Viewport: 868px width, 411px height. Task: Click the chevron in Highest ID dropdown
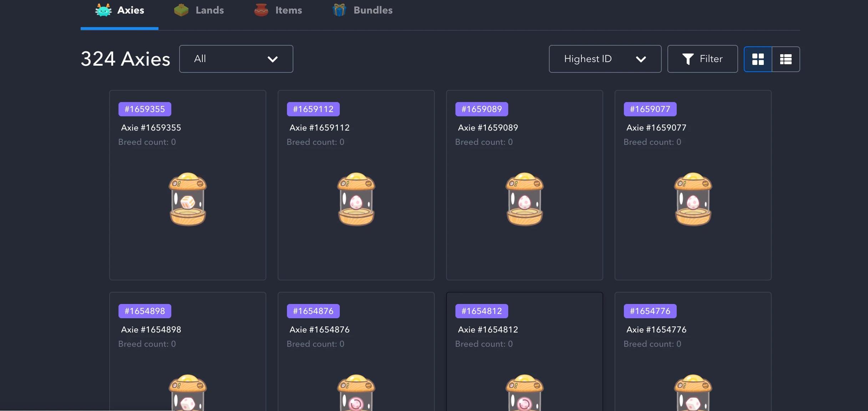641,59
